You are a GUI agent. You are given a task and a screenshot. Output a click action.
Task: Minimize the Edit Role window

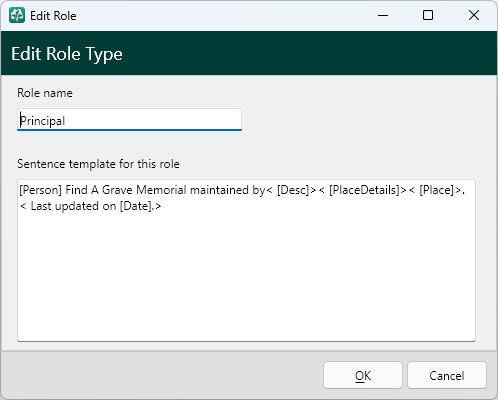[x=383, y=15]
